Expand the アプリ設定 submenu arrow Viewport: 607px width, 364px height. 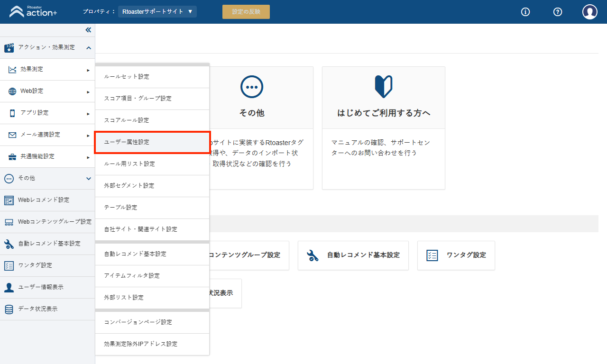coord(88,114)
